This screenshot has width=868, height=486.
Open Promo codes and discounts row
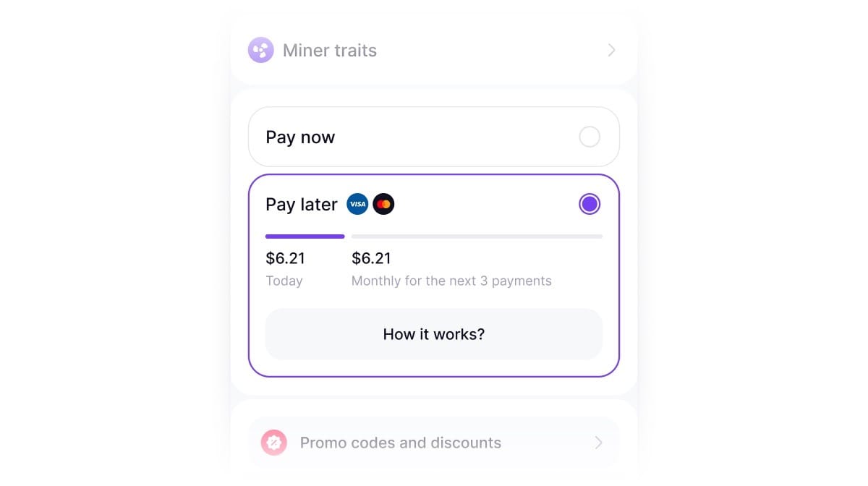pyautogui.click(x=434, y=443)
